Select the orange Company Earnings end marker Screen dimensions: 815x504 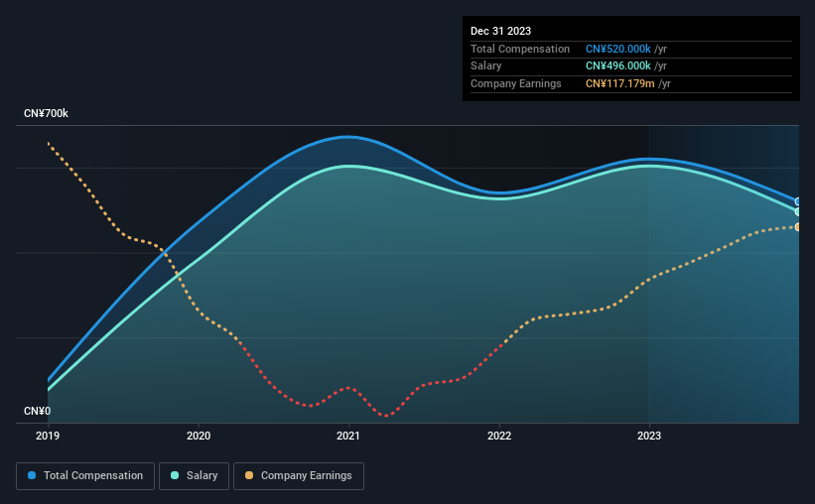(798, 227)
